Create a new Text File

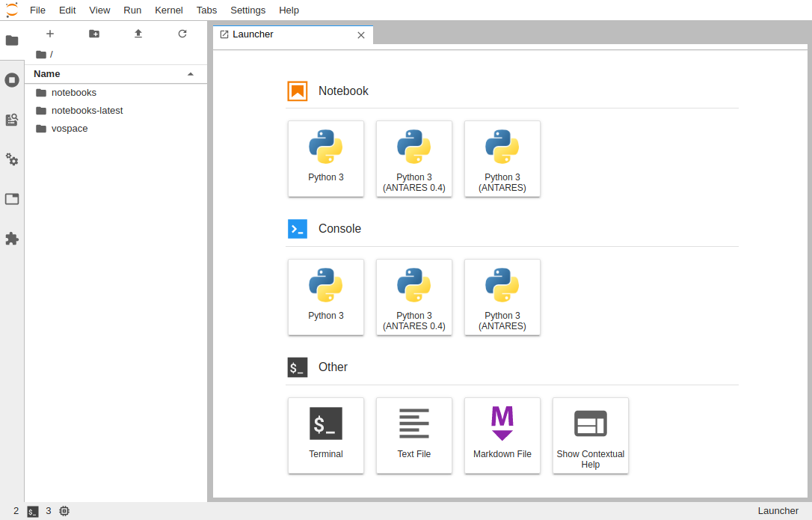coord(413,435)
